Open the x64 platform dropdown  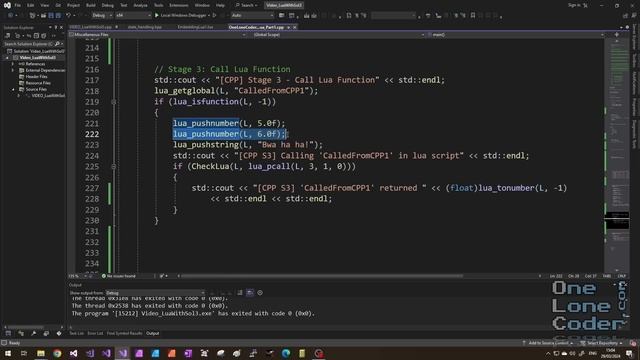[x=133, y=16]
